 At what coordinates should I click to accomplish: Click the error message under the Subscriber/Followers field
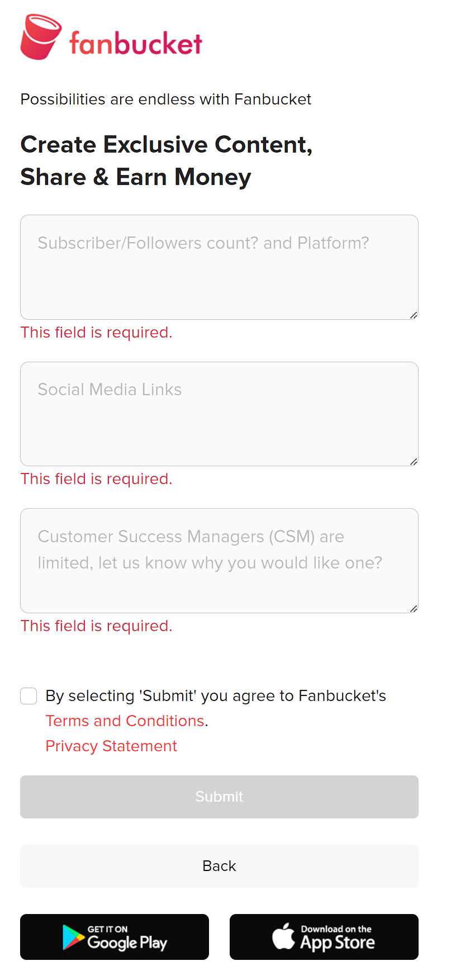pos(97,333)
